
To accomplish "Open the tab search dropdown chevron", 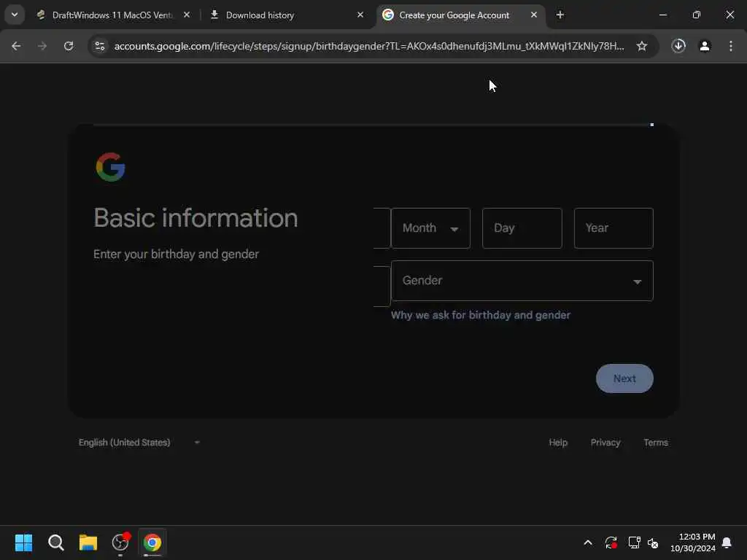I will coord(15,15).
